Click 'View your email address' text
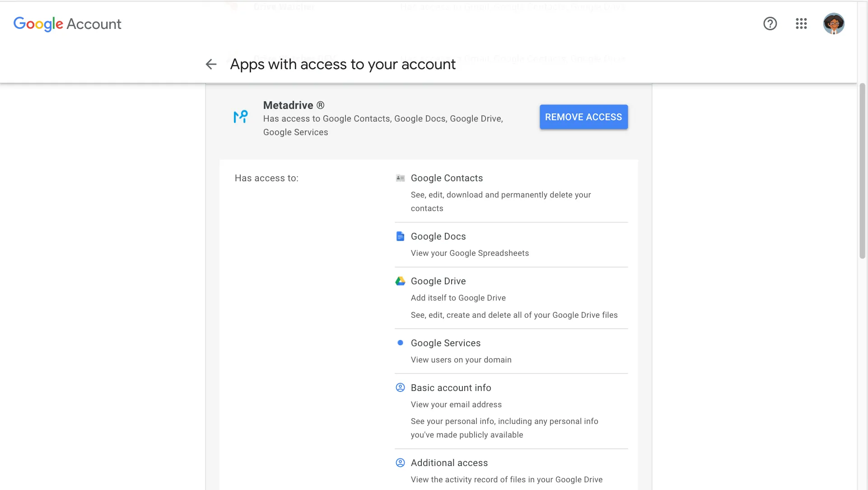Viewport: 868px width, 490px height. point(456,405)
